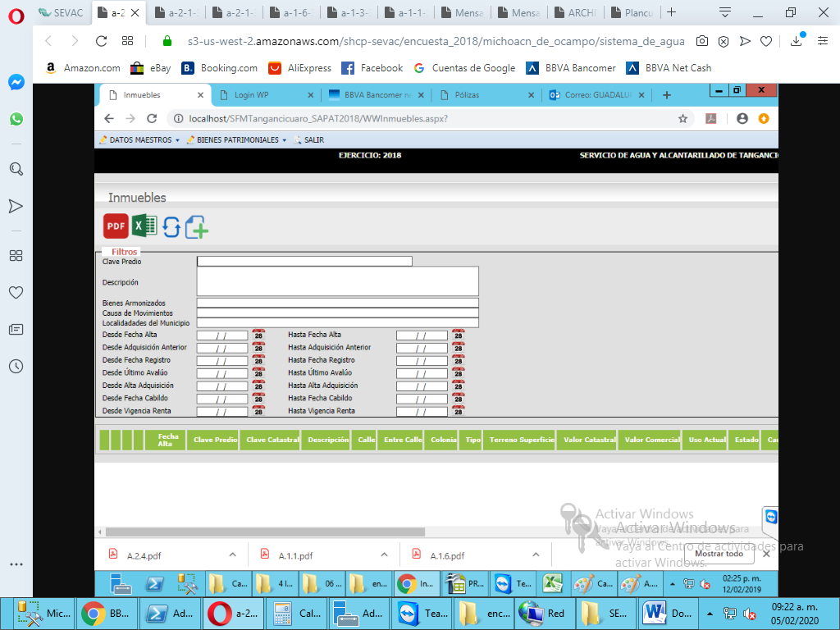Select the Login WP tab
840x630 pixels.
click(267, 95)
